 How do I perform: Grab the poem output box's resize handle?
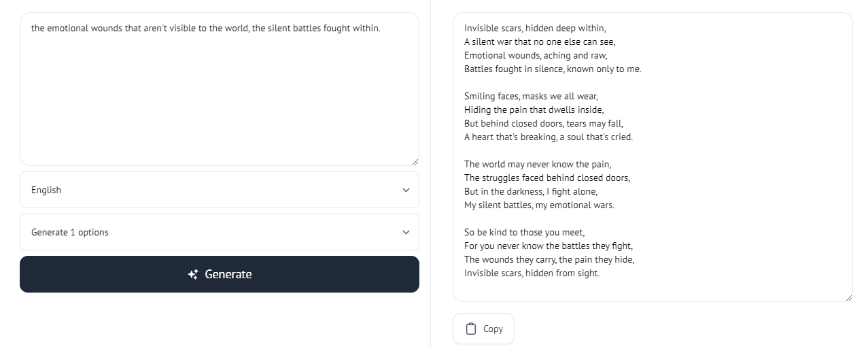[848, 297]
